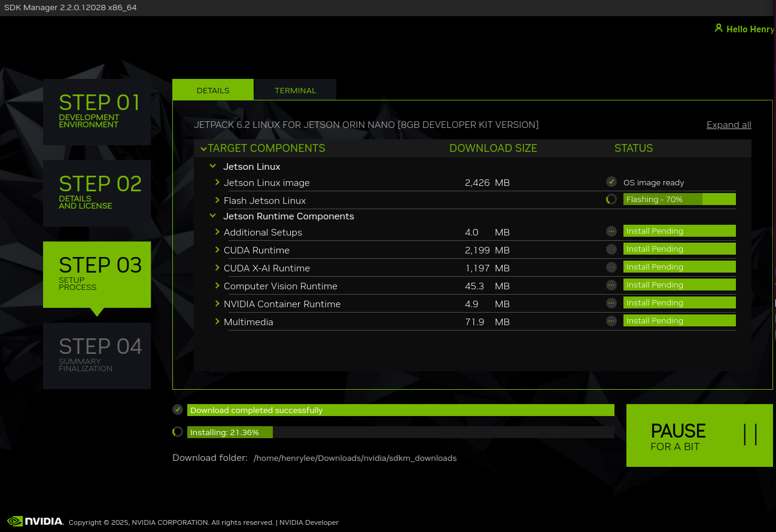This screenshot has width=776, height=532.
Task: Click the Flashing - 70% progress bar
Action: pos(680,199)
